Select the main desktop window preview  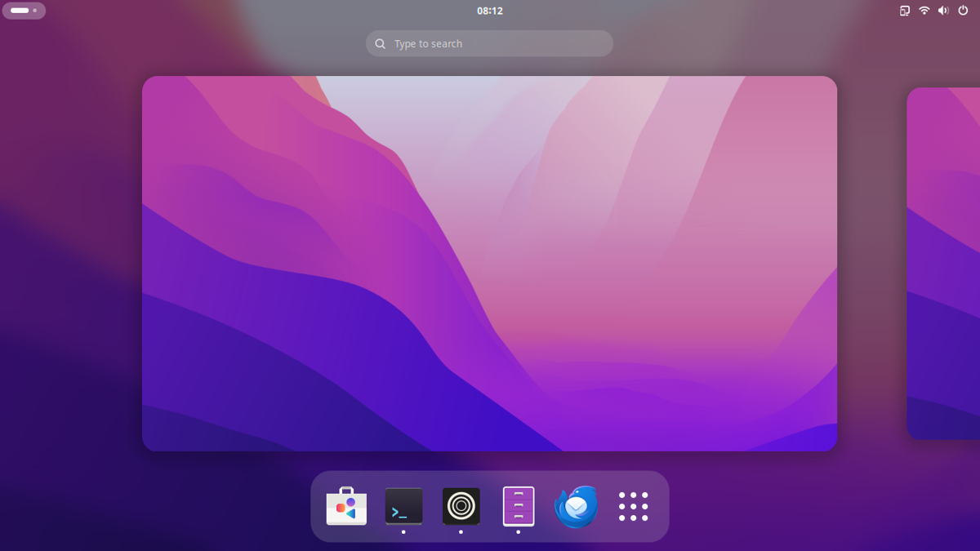coord(489,264)
